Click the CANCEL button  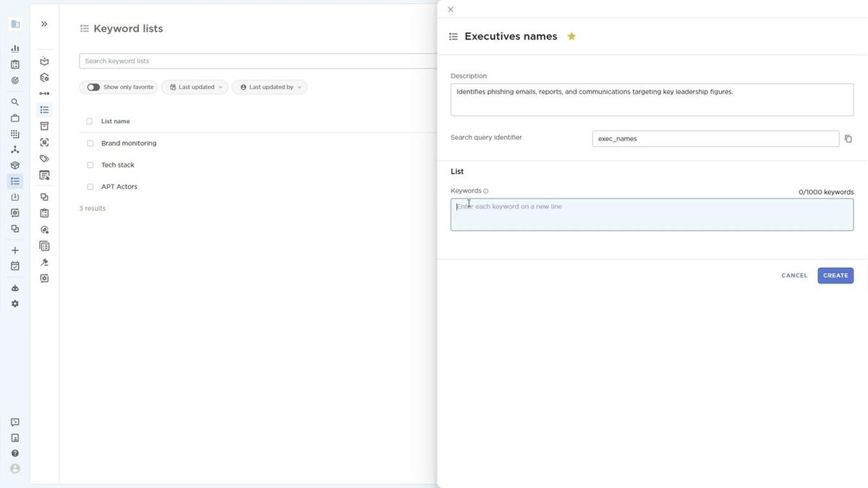[794, 275]
